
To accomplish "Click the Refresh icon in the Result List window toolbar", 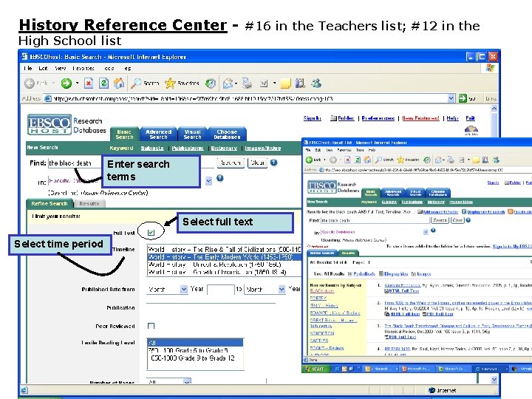I will pos(358,160).
